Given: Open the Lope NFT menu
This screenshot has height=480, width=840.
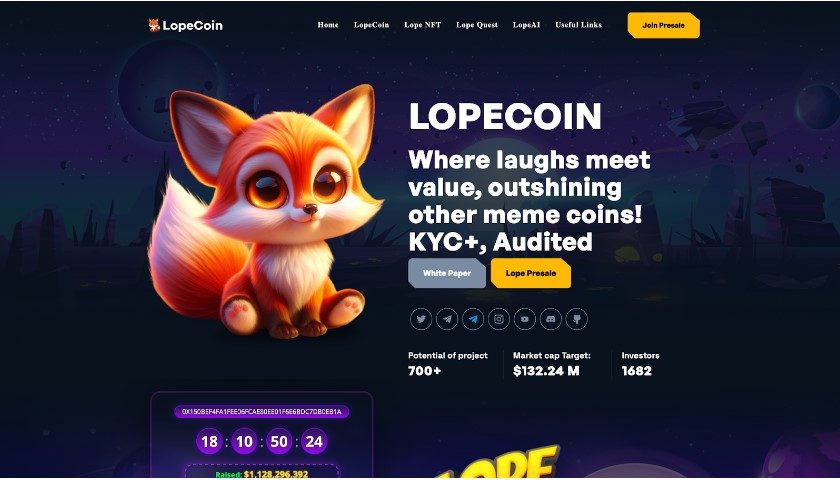Looking at the screenshot, I should [423, 25].
